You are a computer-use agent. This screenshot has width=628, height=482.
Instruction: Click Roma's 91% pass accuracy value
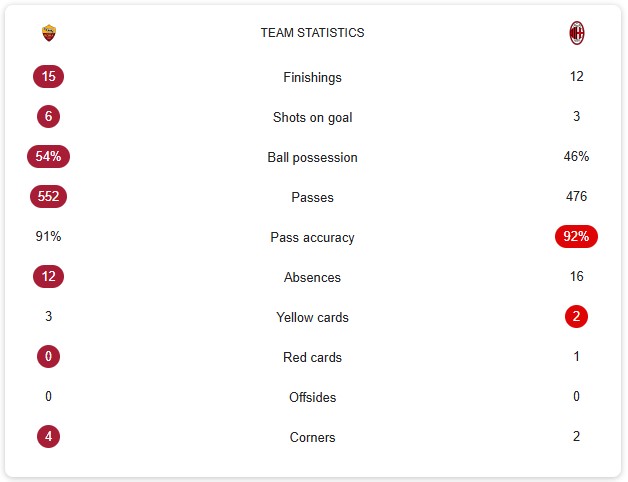pyautogui.click(x=48, y=236)
